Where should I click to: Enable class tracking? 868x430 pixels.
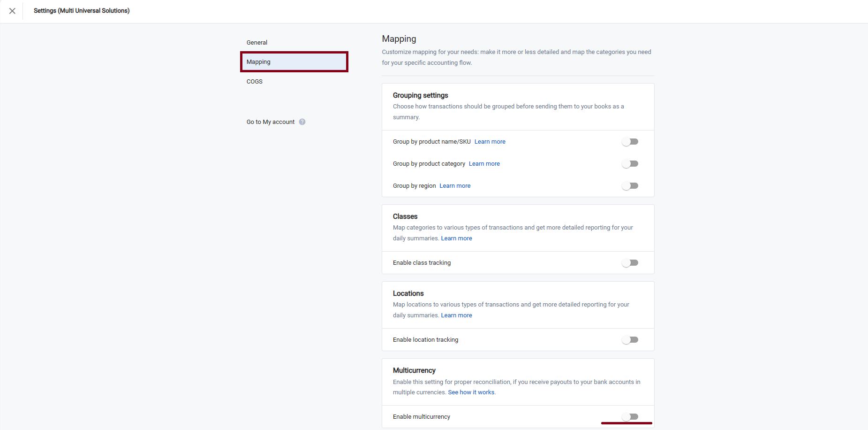pos(630,262)
